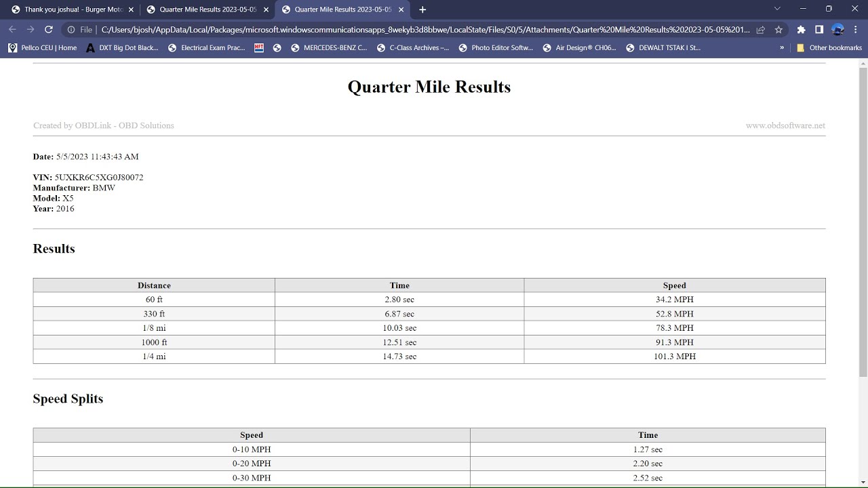The width and height of the screenshot is (868, 488).
Task: Click the date value 5/5/2023 11:43:43 AM
Action: coord(98,157)
